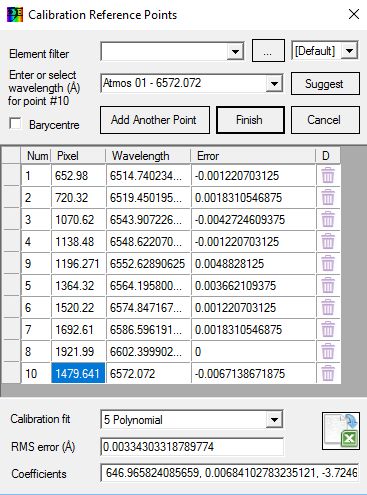Select wavelength cell 6564.195800...

pos(148,285)
